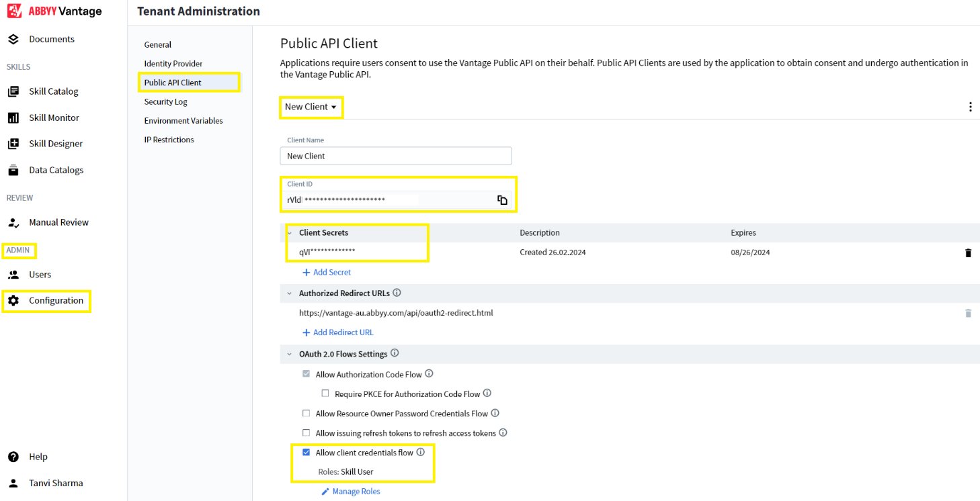Image resolution: width=980 pixels, height=501 pixels.
Task: Click the Data Catalogs icon
Action: [13, 170]
